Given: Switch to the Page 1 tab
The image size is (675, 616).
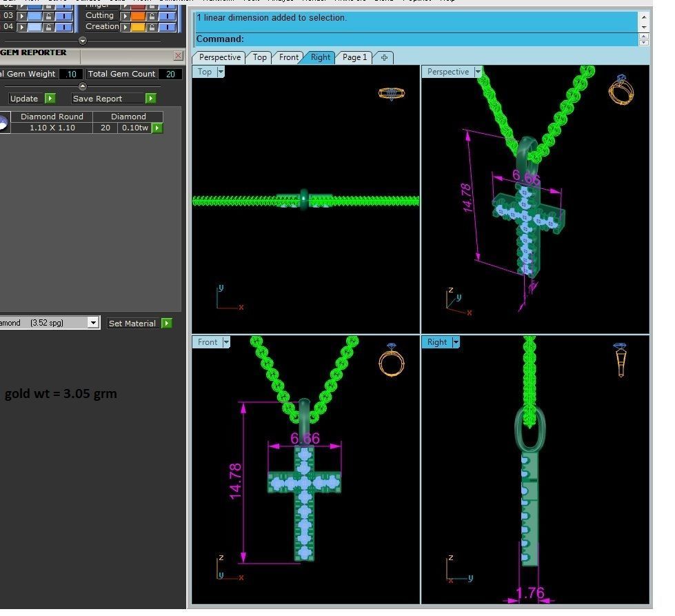Looking at the screenshot, I should 354,57.
